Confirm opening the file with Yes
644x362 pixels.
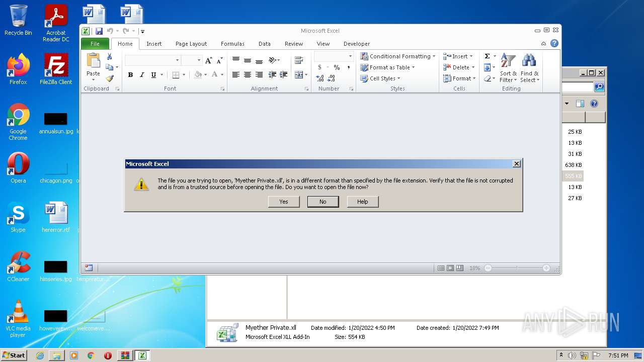(284, 202)
